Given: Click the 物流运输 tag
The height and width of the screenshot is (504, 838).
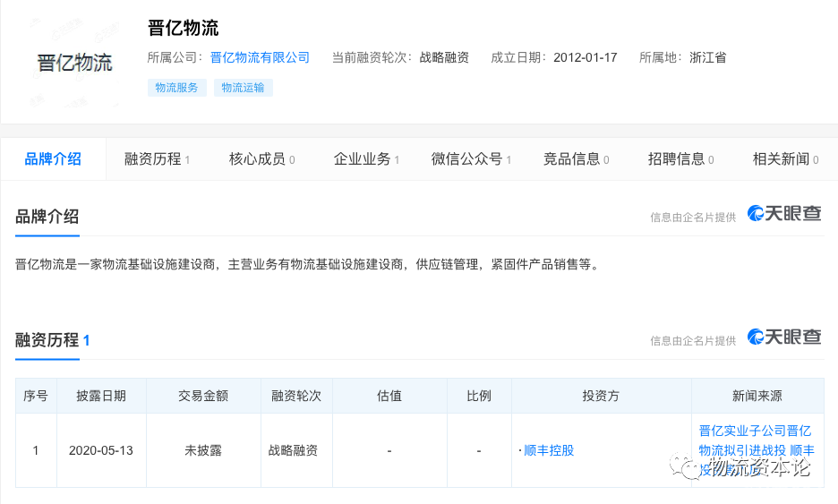Looking at the screenshot, I should (x=244, y=88).
